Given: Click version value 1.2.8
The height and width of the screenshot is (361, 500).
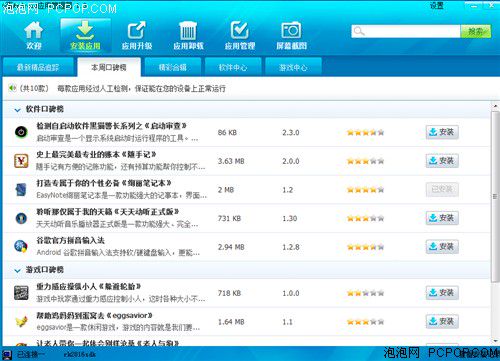Looking at the screenshot, I should coord(291,247).
